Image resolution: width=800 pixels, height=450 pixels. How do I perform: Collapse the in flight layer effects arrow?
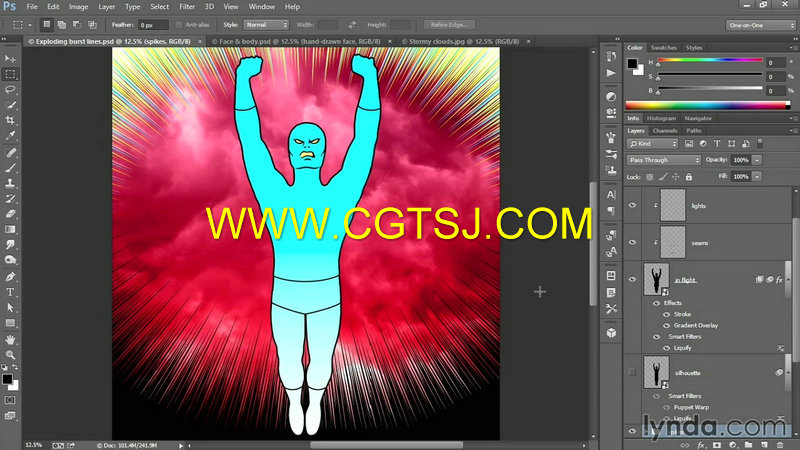tap(788, 279)
